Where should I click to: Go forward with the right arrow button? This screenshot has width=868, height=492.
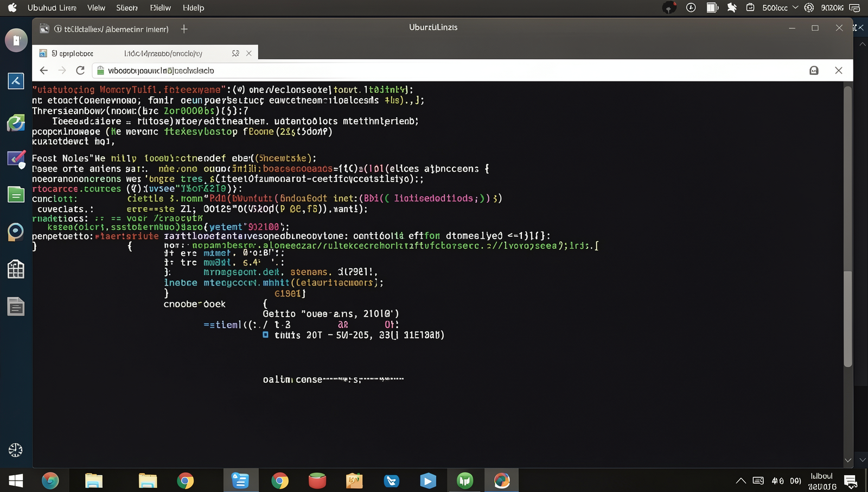pos(62,70)
